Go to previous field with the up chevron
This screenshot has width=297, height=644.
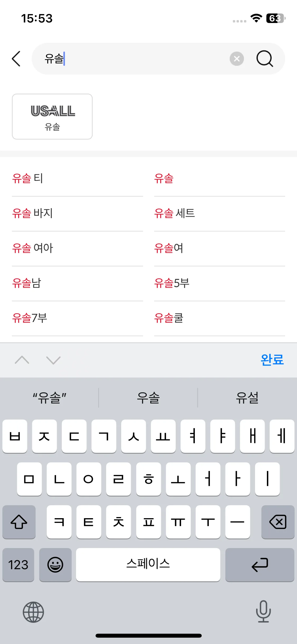22,360
